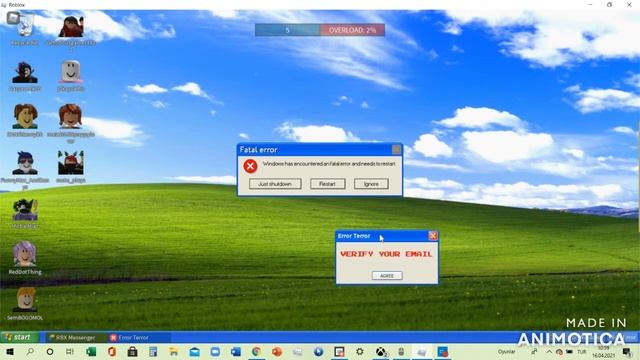Open Xbox app from the taskbar

click(381, 352)
